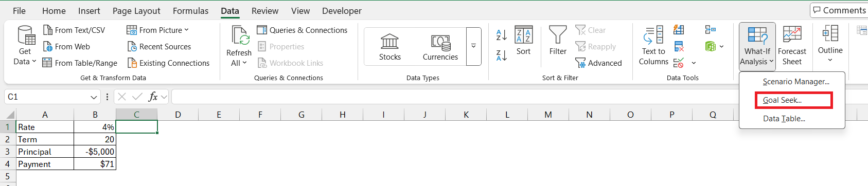Select cell containing Term
Viewport: 868px width, 186px height.
[x=45, y=139]
